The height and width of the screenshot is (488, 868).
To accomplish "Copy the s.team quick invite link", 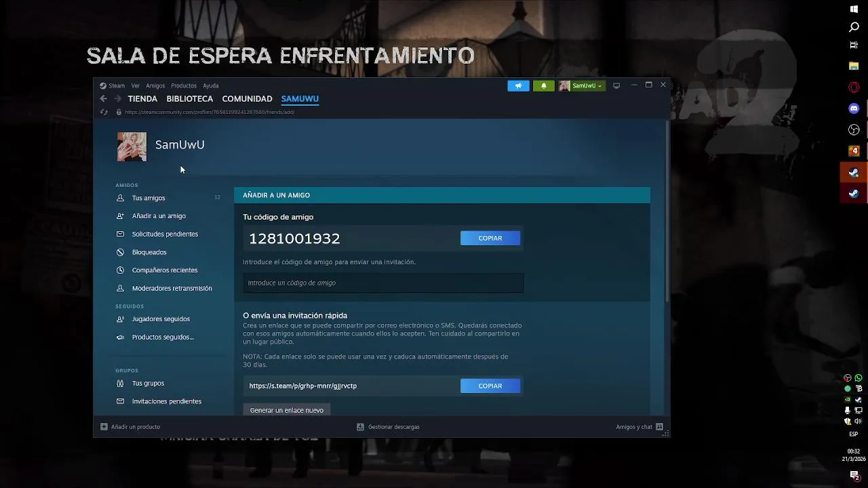I will [x=490, y=386].
